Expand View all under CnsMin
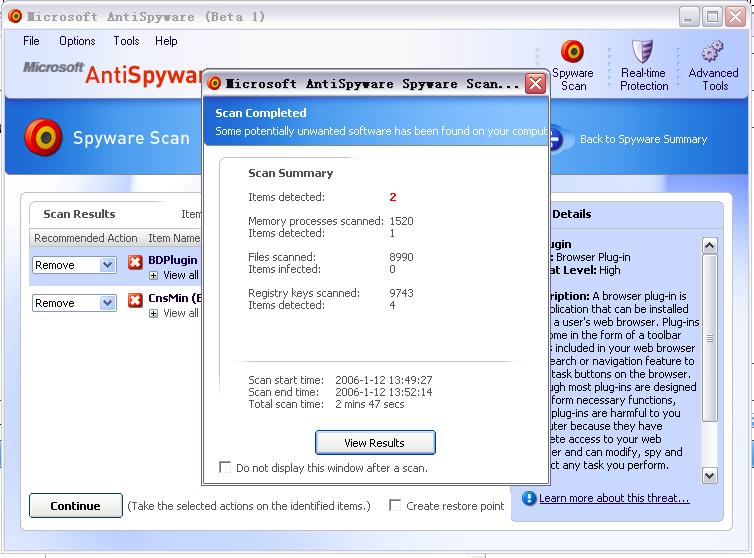Screen dimensions: 754x558 [x=153, y=314]
